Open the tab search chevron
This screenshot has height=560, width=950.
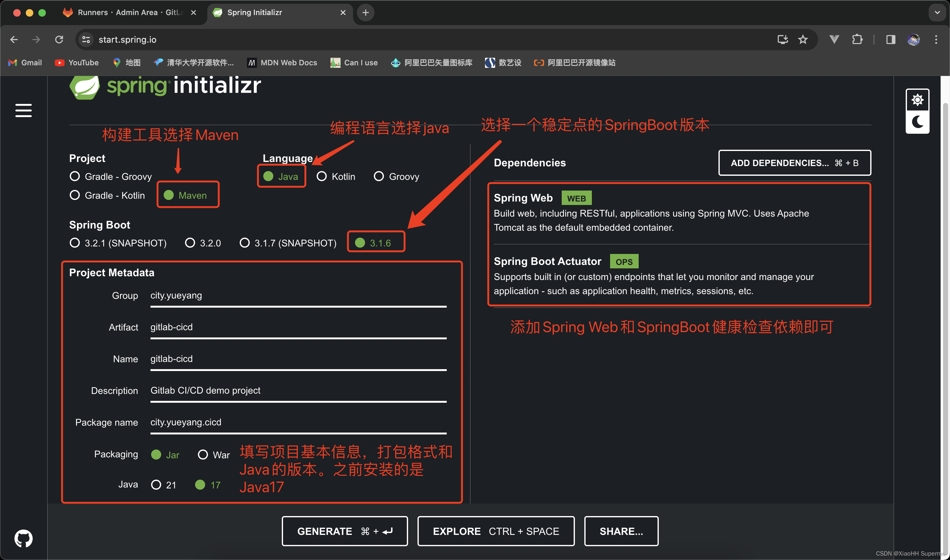tap(937, 13)
